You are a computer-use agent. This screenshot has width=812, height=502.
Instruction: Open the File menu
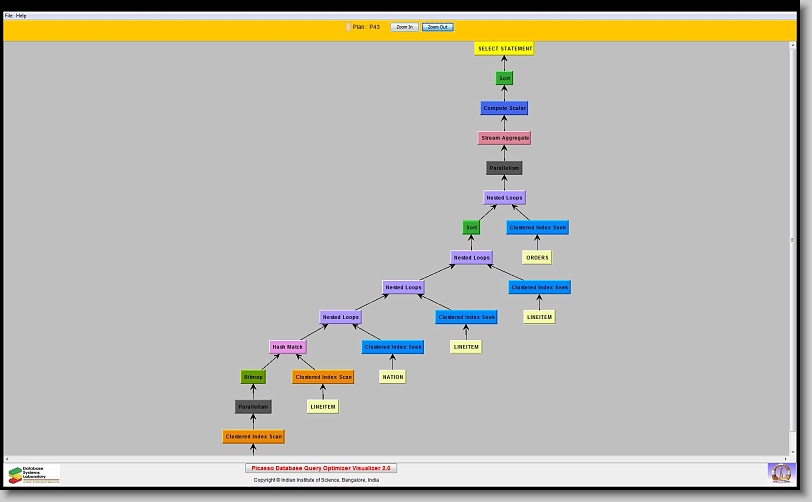point(9,16)
